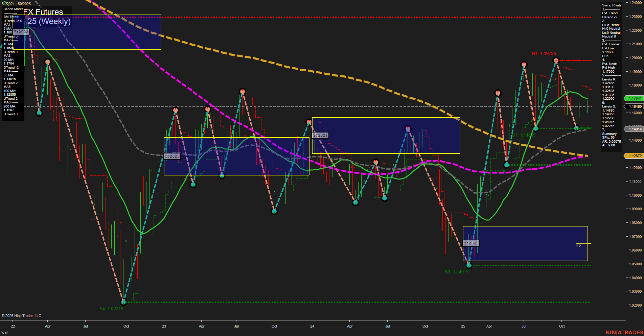Image resolution: width=644 pixels, height=336 pixels.
Task: Click the F0 marker in the 2025 box
Action: [578, 246]
